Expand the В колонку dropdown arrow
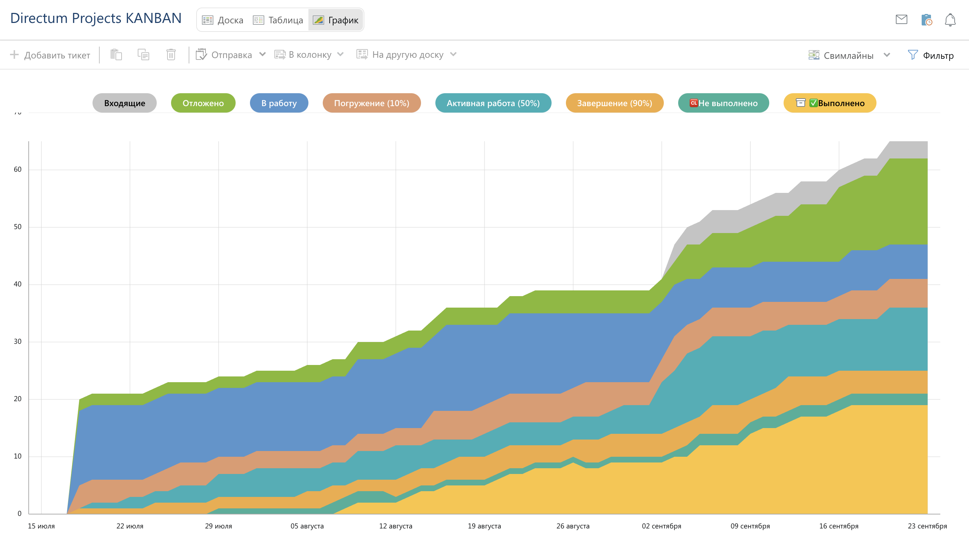Viewport: 969px width, 560px height. (x=340, y=54)
